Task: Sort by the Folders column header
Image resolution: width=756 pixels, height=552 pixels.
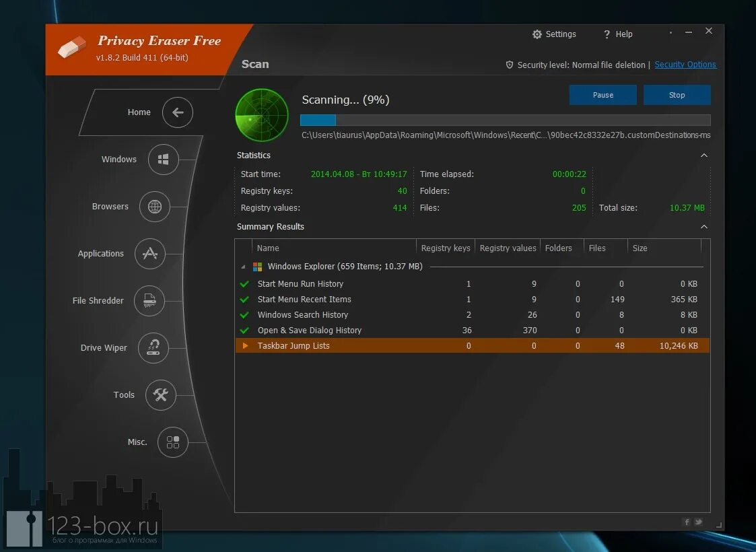Action: [x=562, y=248]
